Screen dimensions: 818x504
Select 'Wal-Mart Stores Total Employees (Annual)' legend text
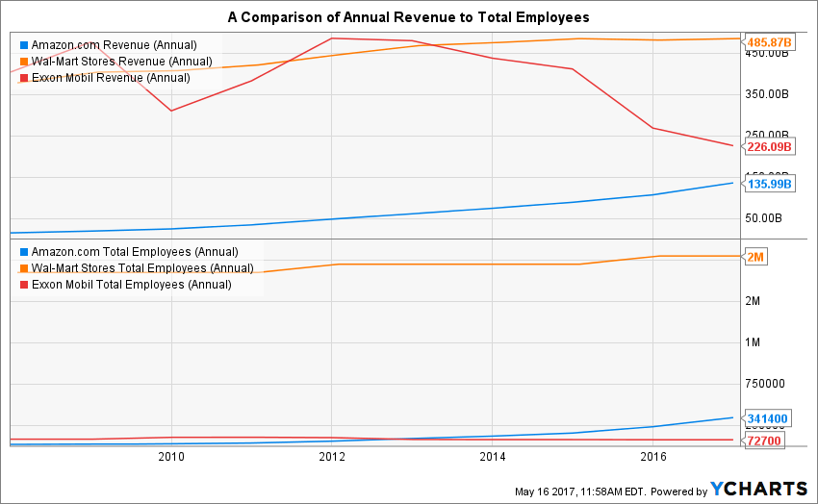142,268
